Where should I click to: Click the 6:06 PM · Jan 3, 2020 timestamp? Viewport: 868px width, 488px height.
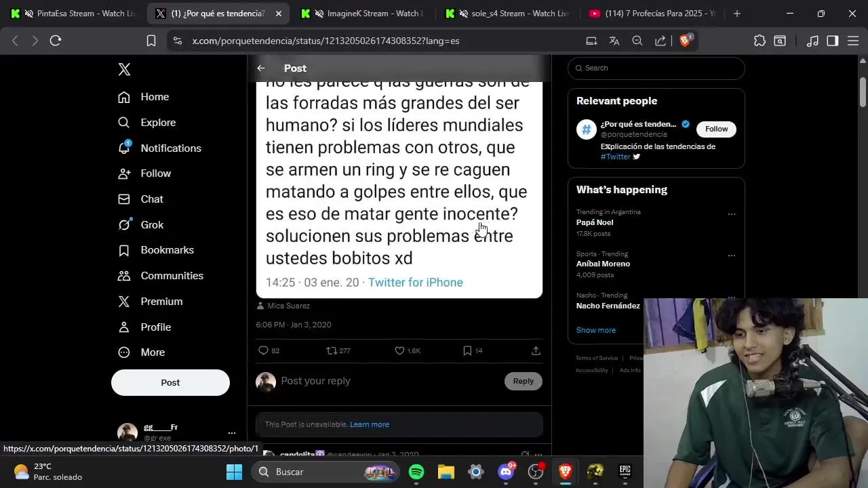pyautogui.click(x=294, y=325)
